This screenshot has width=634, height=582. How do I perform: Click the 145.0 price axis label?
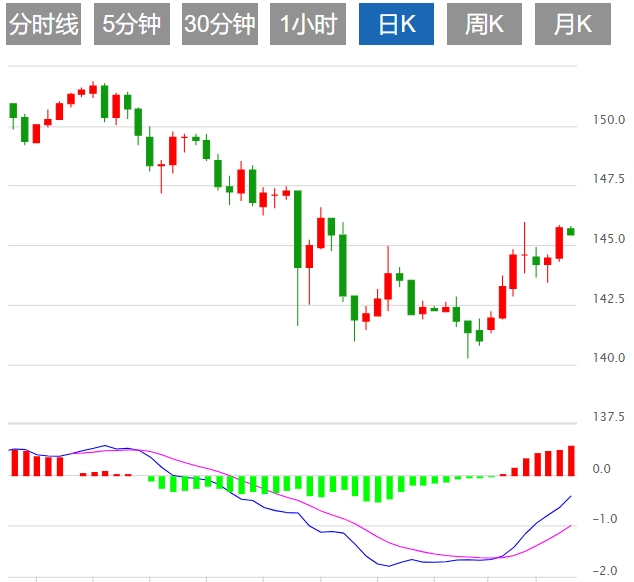[x=607, y=239]
